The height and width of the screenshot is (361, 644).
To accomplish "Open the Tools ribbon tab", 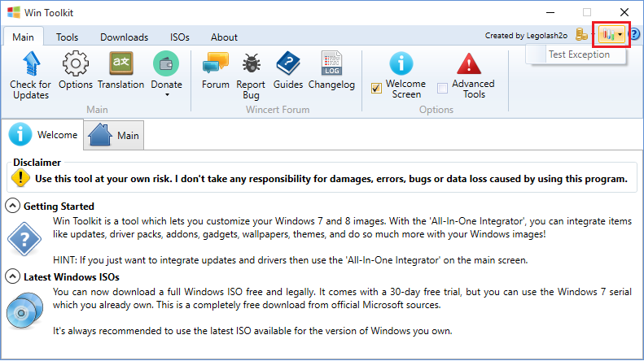I will 67,37.
